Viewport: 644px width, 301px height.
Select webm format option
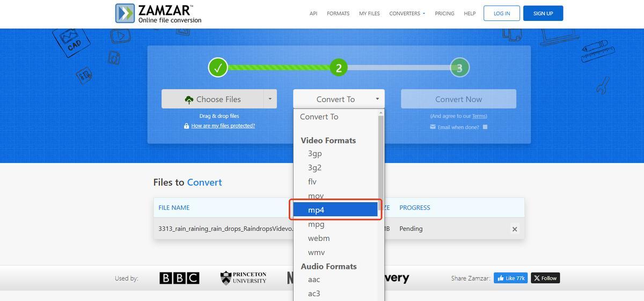click(319, 238)
